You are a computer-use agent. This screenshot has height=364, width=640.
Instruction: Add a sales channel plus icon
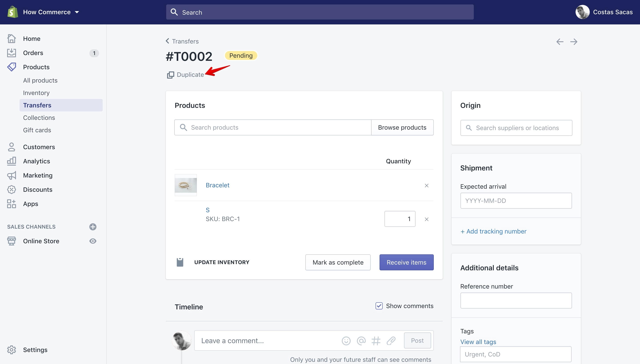[93, 227]
